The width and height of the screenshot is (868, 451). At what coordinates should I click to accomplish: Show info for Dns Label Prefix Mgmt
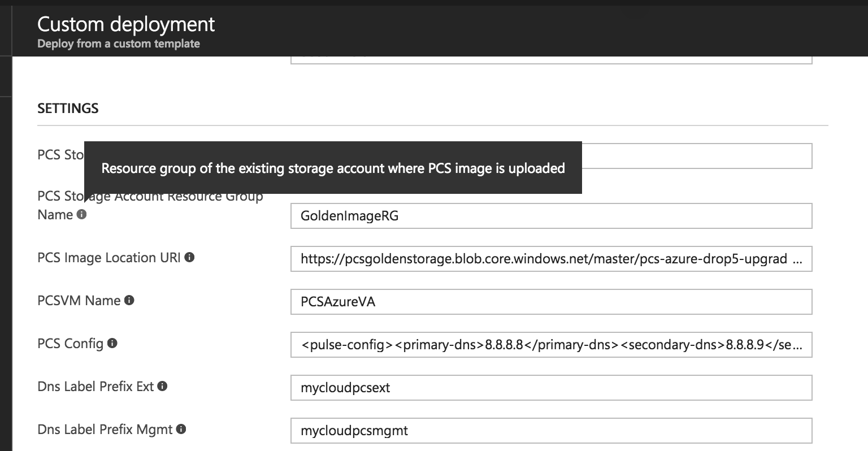(x=181, y=430)
